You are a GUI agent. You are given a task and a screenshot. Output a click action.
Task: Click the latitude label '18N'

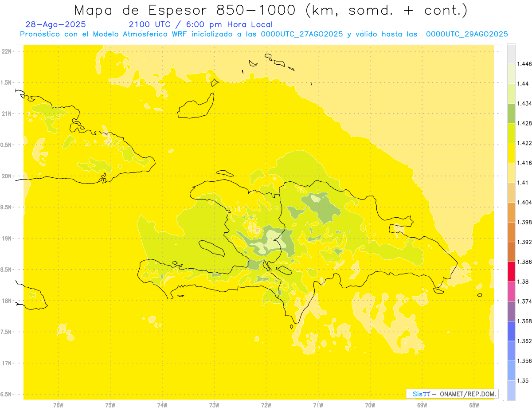coord(7,301)
